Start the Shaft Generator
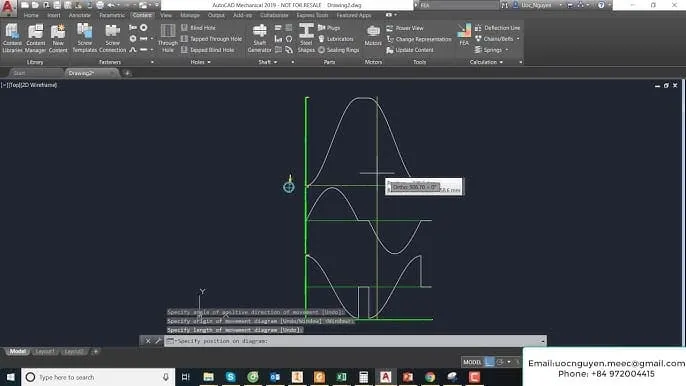The height and width of the screenshot is (386, 686). coord(259,39)
